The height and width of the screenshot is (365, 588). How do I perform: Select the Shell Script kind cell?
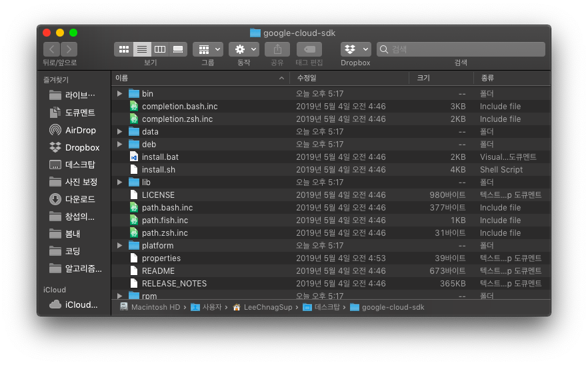[x=501, y=169]
